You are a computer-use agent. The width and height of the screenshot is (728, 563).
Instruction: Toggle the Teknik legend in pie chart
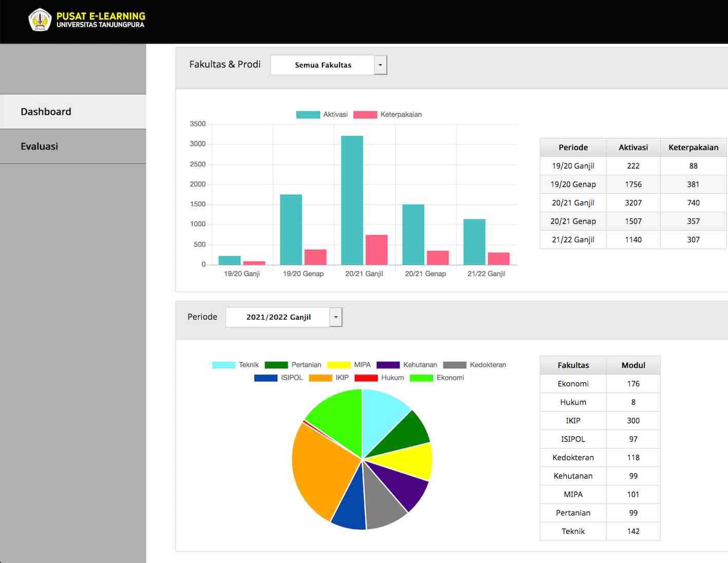(x=236, y=365)
